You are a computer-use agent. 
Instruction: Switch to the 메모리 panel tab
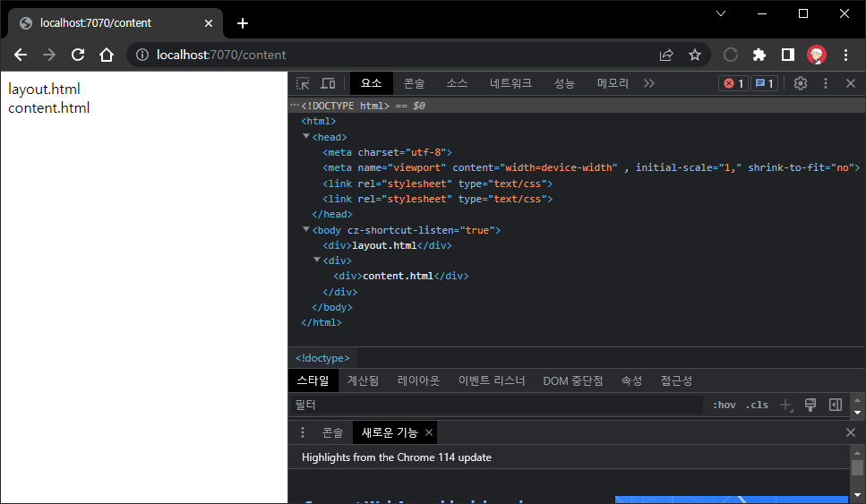coord(613,83)
